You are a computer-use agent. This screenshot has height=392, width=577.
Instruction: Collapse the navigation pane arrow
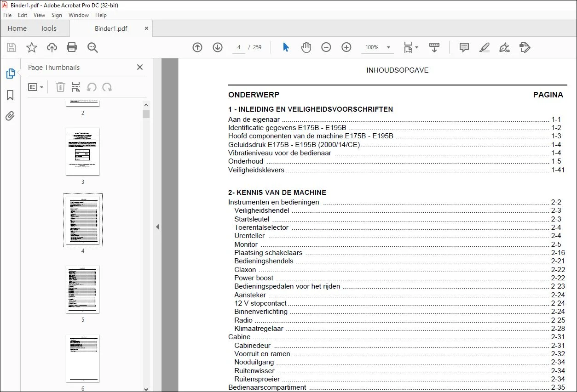point(157,227)
